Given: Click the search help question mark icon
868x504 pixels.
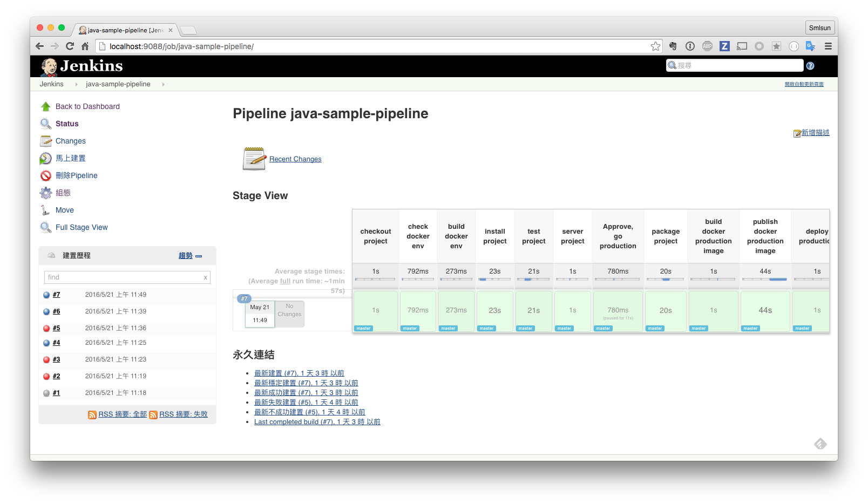Looking at the screenshot, I should pos(810,66).
